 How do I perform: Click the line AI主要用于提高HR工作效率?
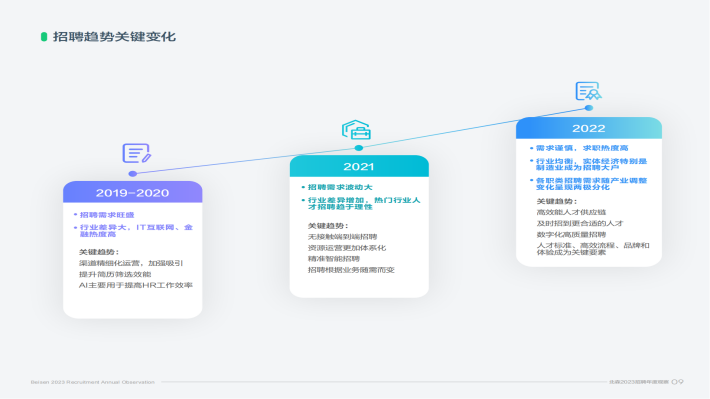136,285
